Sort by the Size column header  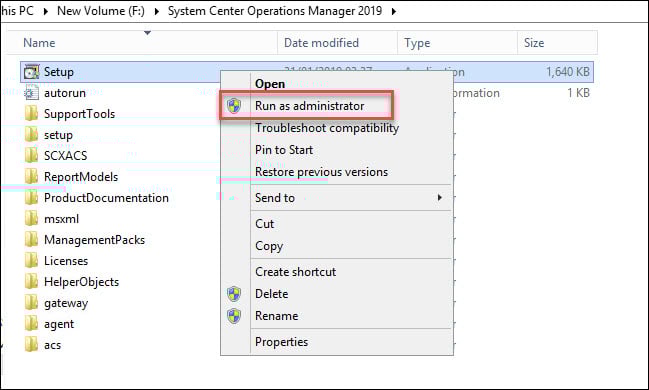tap(558, 43)
